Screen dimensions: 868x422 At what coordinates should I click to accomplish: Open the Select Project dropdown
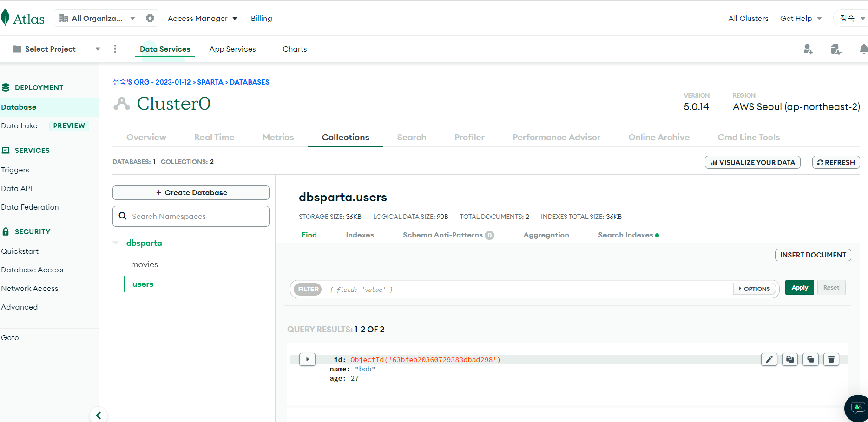(56, 49)
